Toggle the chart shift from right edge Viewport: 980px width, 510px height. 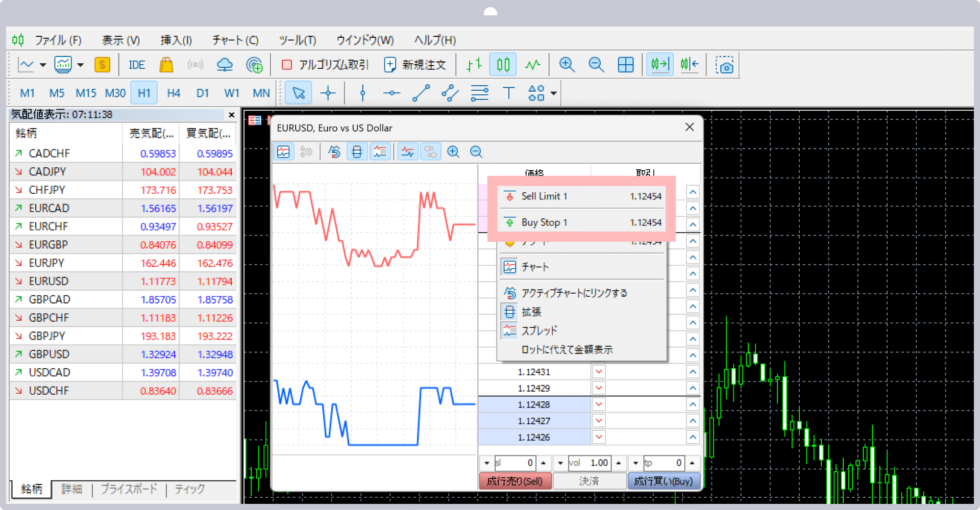[690, 64]
